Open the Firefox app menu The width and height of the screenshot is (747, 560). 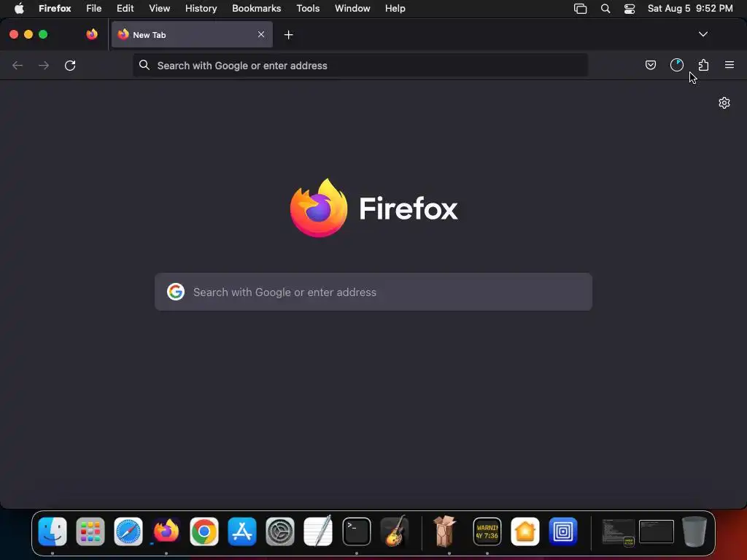55,8
